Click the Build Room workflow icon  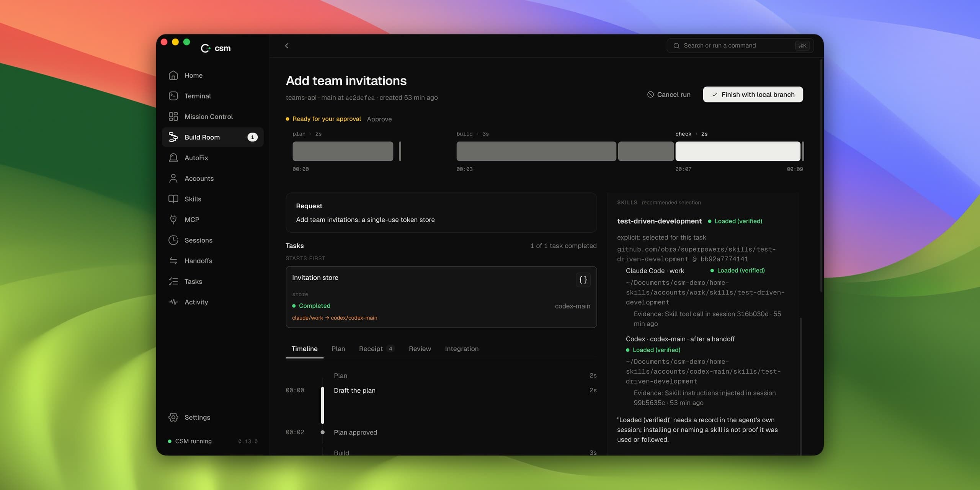click(173, 137)
